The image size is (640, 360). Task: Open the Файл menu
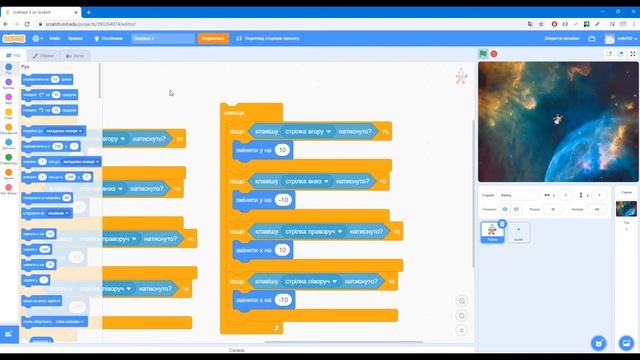[55, 38]
